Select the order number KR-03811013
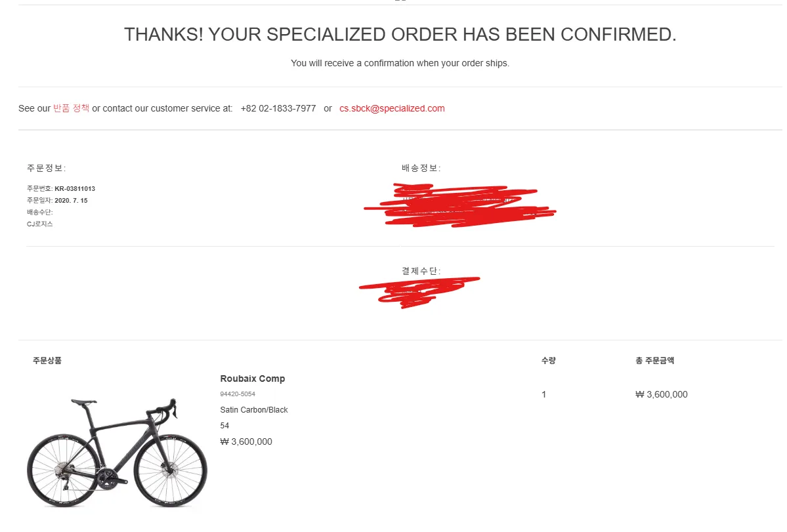Viewport: 787px width, 532px height. pos(75,188)
